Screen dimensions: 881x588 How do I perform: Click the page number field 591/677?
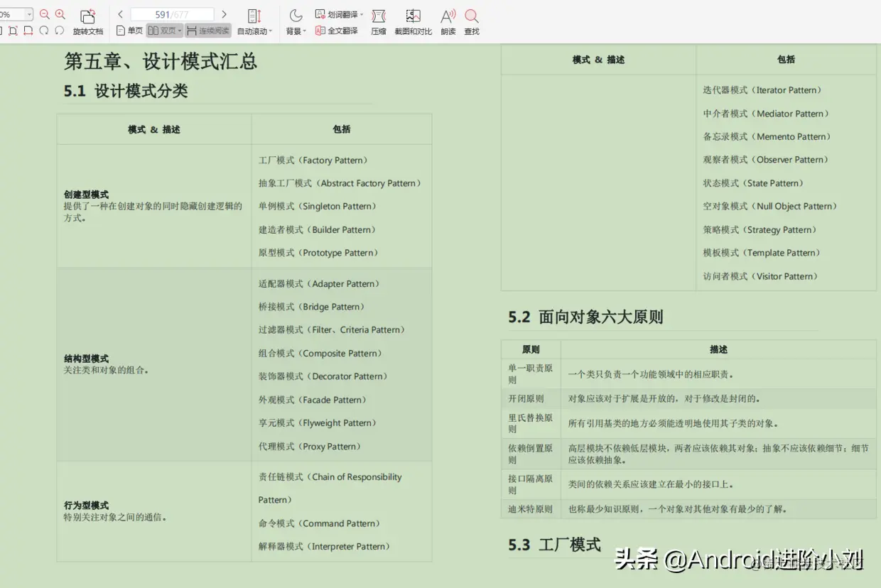(x=172, y=14)
